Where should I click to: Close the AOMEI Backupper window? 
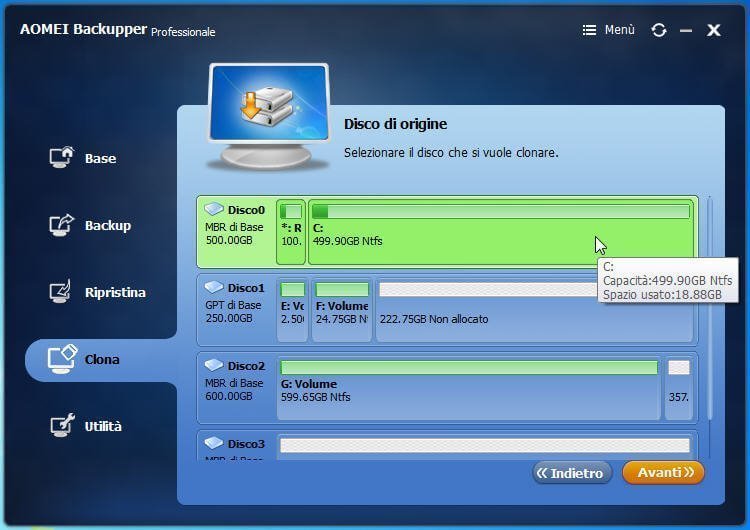tap(714, 30)
